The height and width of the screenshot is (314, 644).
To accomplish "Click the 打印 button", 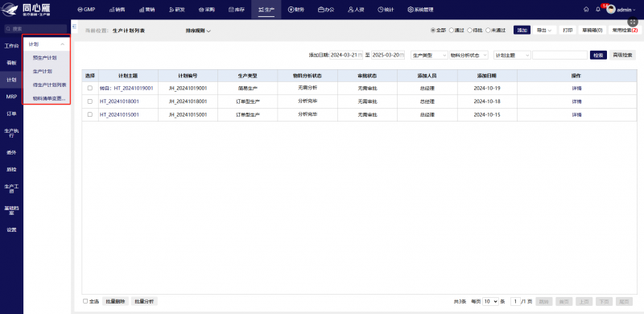I will pos(568,31).
